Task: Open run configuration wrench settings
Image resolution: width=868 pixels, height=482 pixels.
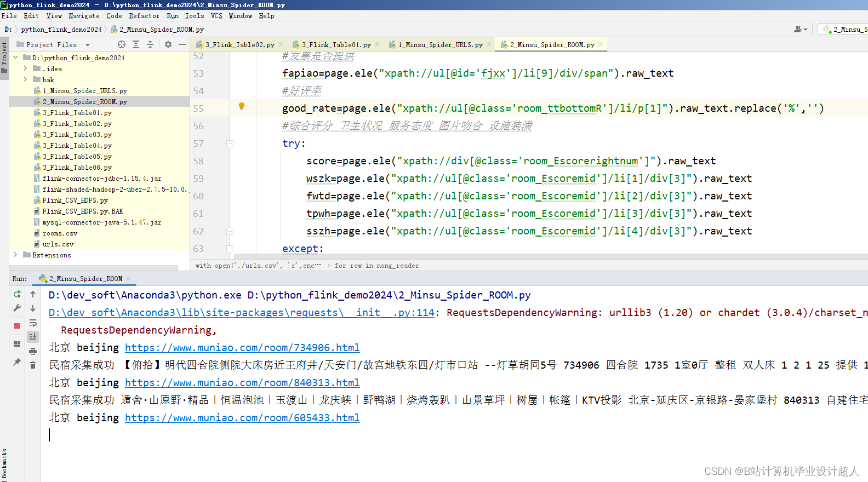Action: click(17, 308)
